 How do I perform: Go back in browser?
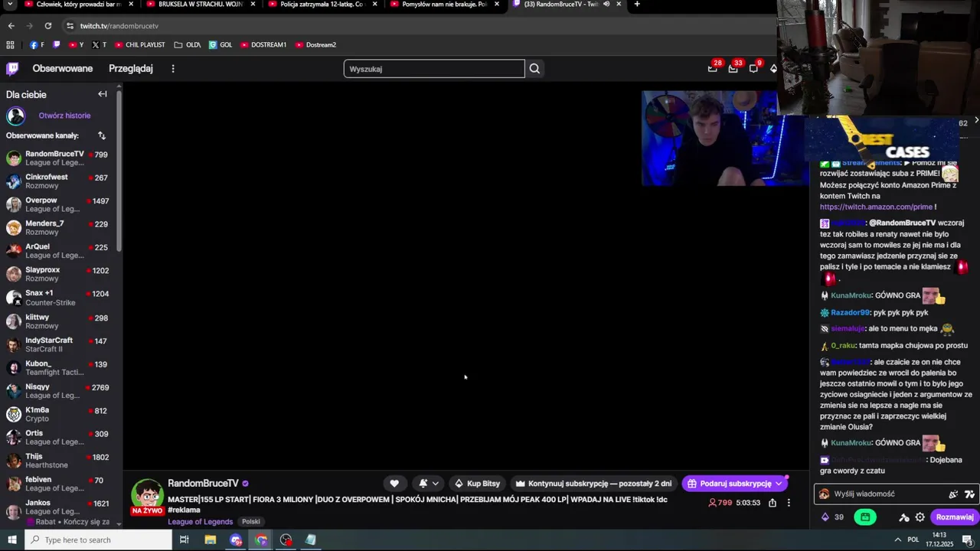(x=11, y=26)
